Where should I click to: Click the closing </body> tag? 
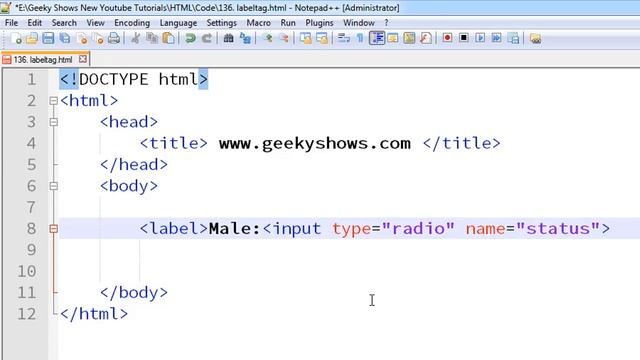tap(134, 293)
